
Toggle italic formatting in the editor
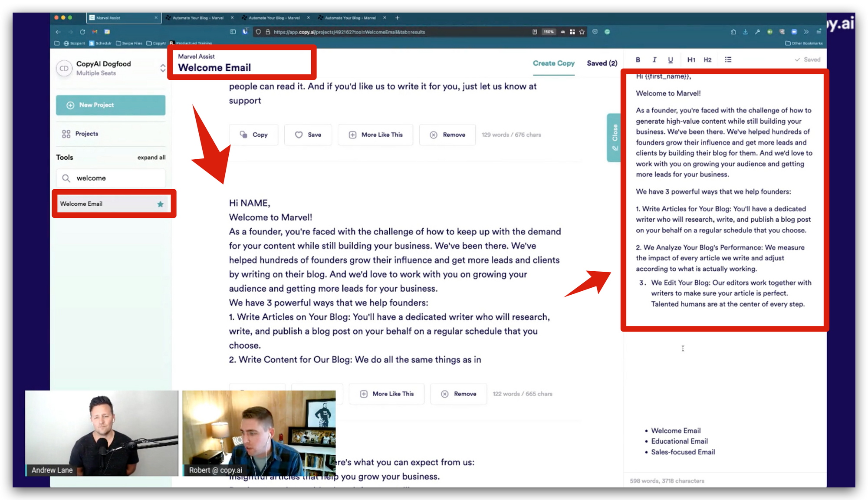pos(654,60)
